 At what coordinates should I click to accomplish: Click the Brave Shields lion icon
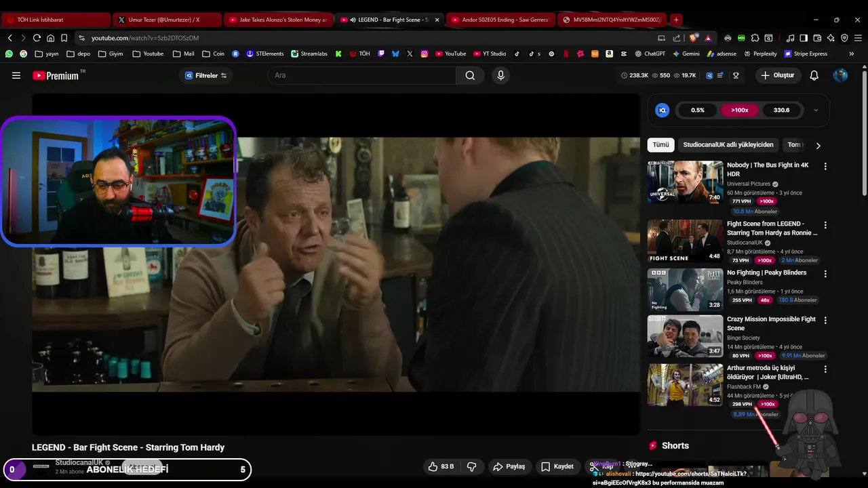693,38
